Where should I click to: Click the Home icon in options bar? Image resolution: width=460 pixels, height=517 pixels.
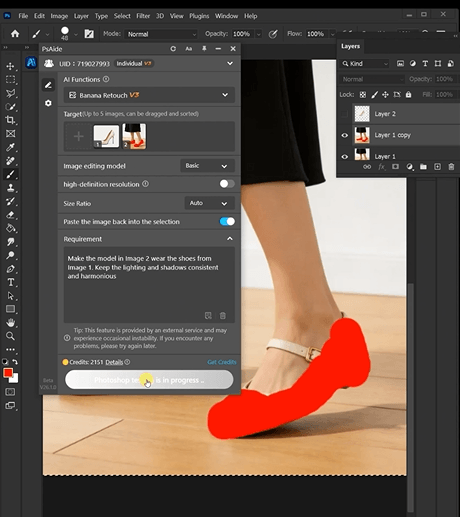tap(15, 34)
